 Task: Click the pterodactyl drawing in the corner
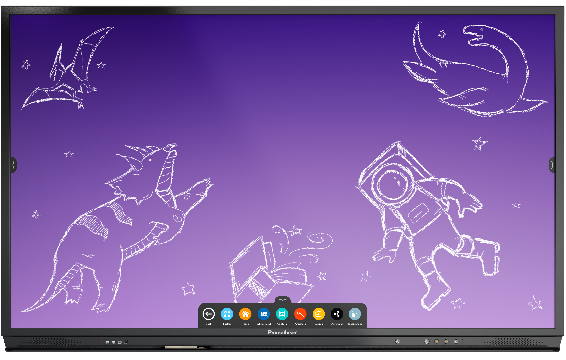(x=68, y=68)
